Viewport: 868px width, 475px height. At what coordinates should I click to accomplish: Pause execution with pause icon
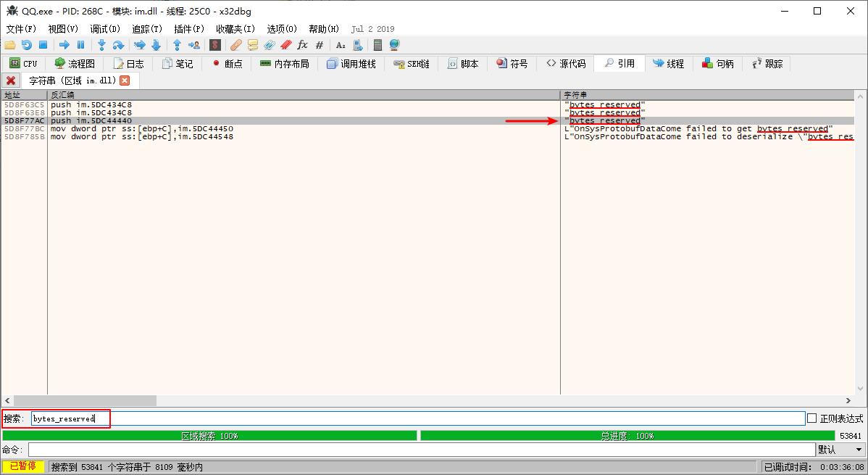click(80, 45)
